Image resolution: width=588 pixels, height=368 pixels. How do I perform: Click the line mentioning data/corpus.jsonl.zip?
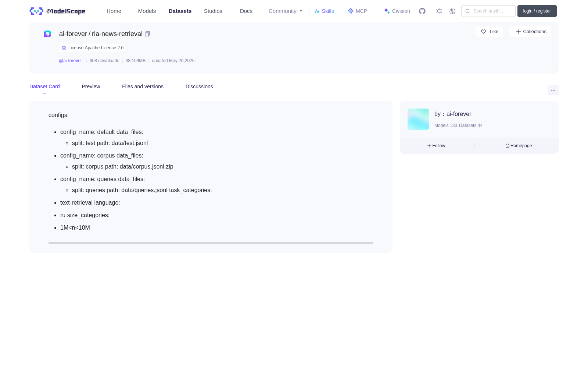click(123, 167)
